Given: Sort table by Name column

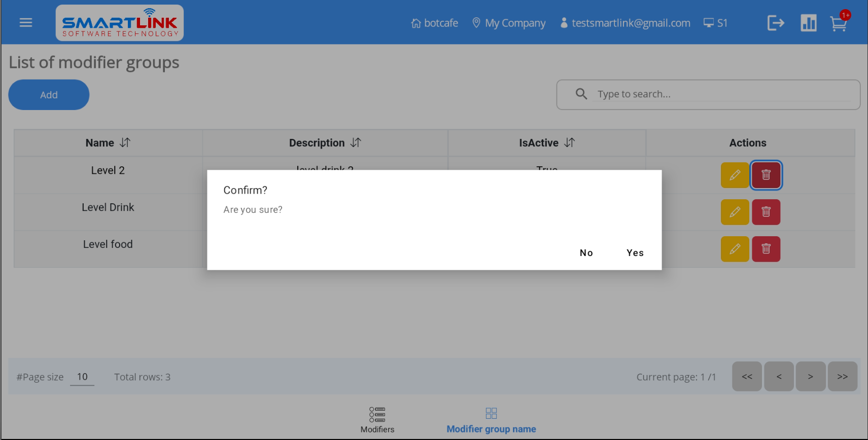Looking at the screenshot, I should click(125, 143).
